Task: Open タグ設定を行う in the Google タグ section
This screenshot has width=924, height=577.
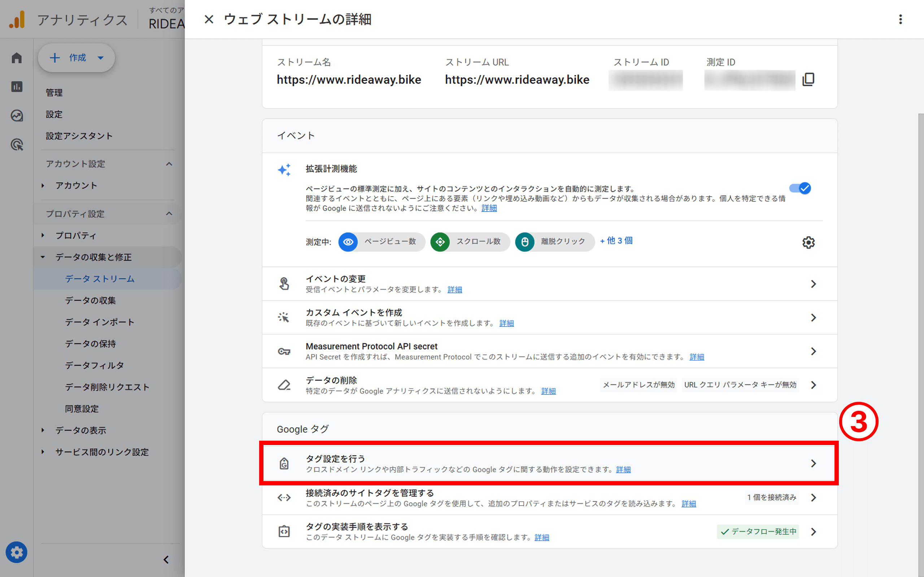Action: click(335, 459)
